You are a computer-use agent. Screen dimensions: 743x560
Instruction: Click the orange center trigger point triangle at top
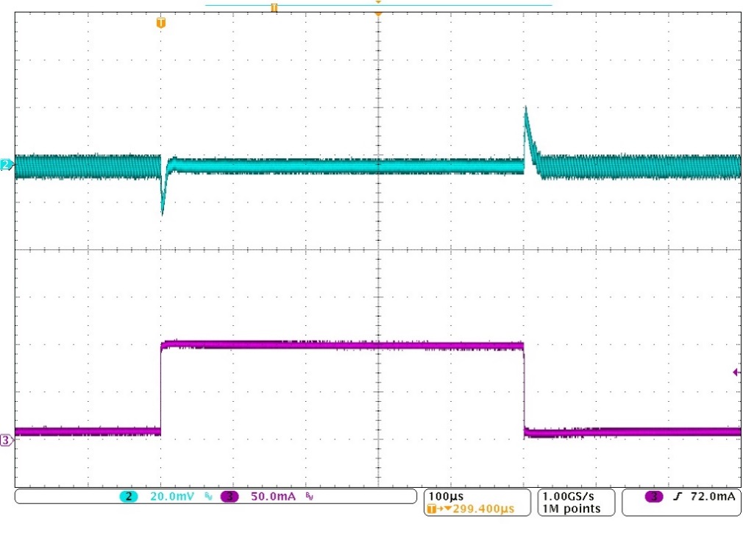tap(378, 15)
